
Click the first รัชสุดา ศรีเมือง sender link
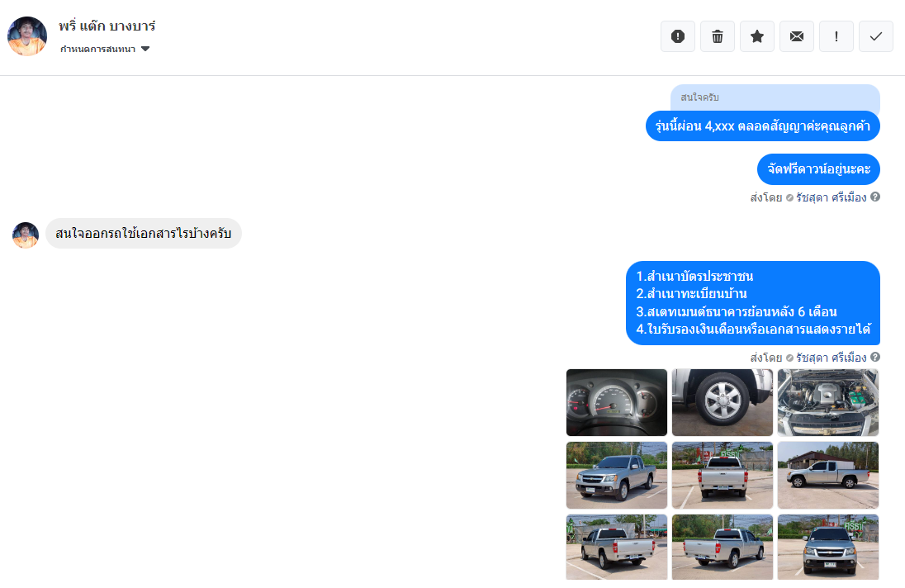[x=832, y=197]
